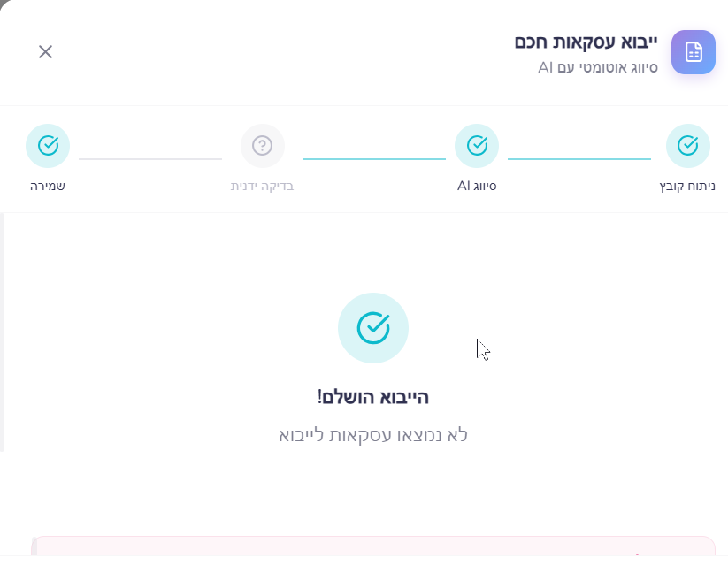
Task: Click the large import success checkmark
Action: point(373,328)
